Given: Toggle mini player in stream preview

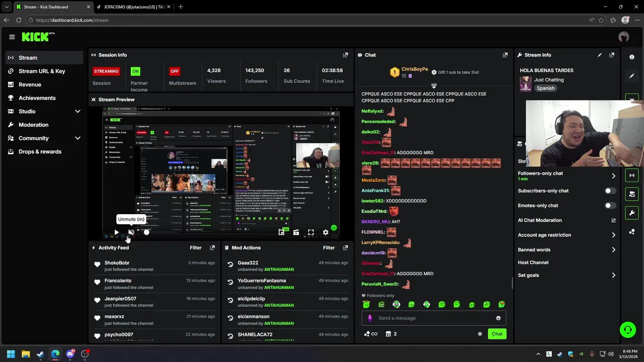Looking at the screenshot, I should (281, 232).
